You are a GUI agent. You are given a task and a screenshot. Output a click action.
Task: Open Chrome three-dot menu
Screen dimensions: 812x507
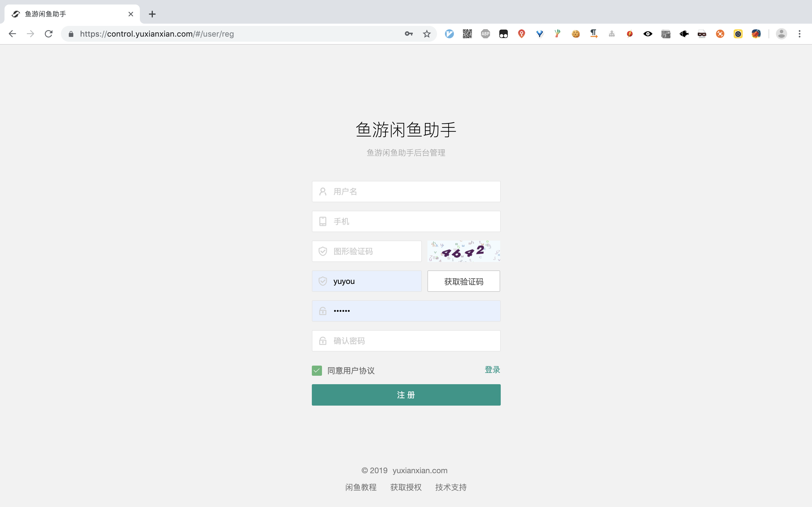click(x=799, y=34)
